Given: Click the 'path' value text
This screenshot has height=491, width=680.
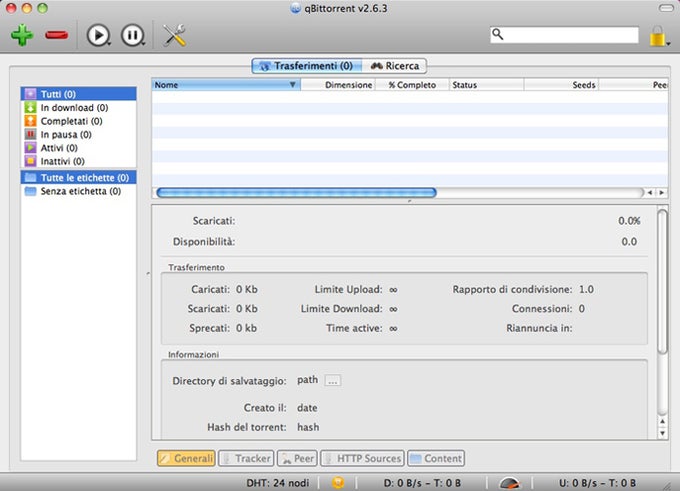Looking at the screenshot, I should 307,380.
